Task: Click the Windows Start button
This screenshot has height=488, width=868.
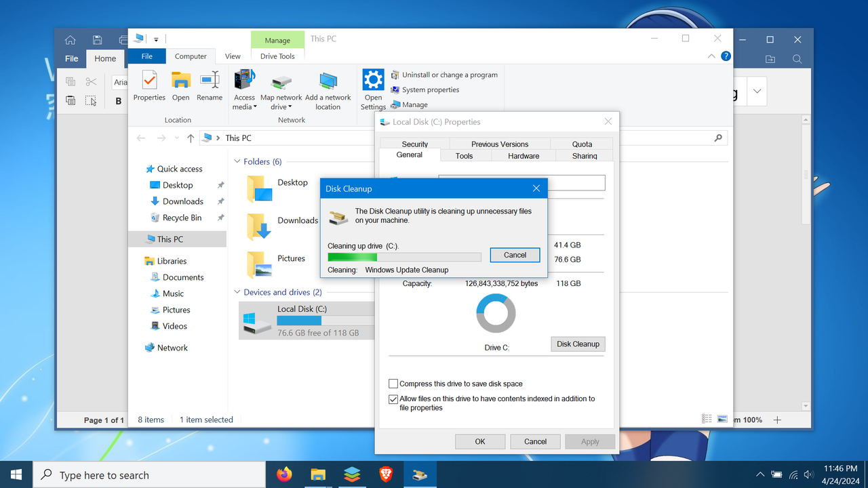Action: (16, 474)
